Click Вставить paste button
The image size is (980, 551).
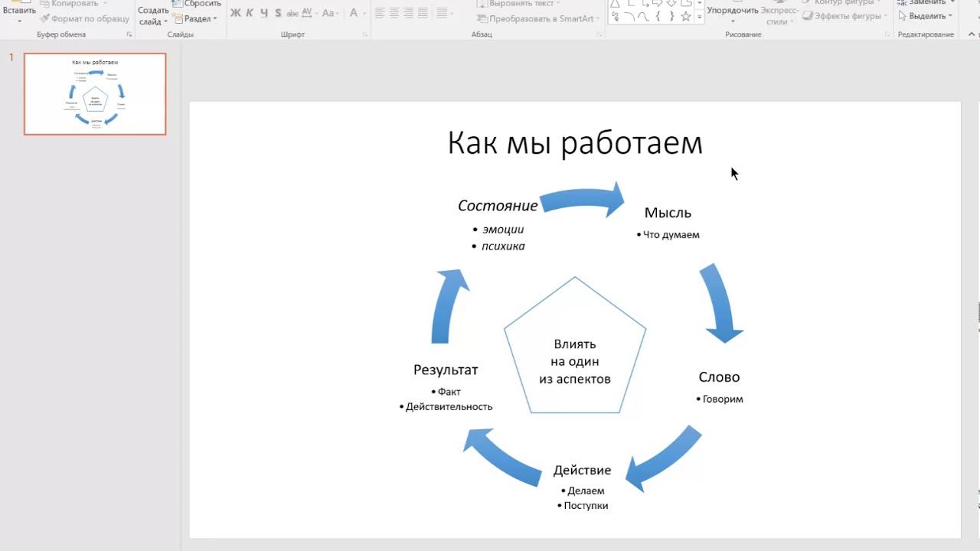click(x=19, y=10)
